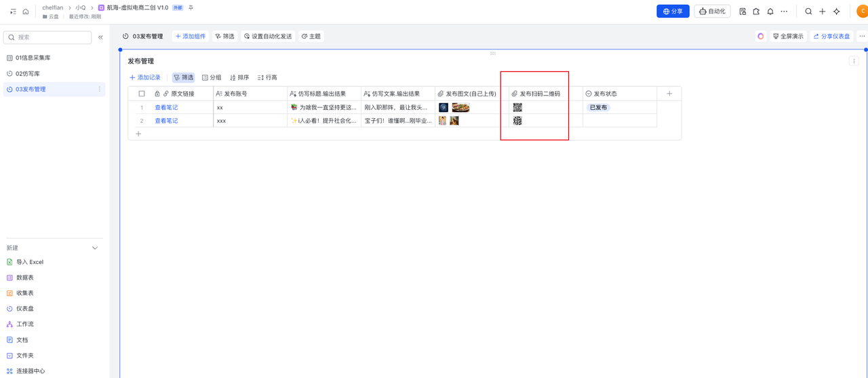Collapse the sidebar with the double-chevron
The height and width of the screenshot is (378, 868).
click(100, 37)
